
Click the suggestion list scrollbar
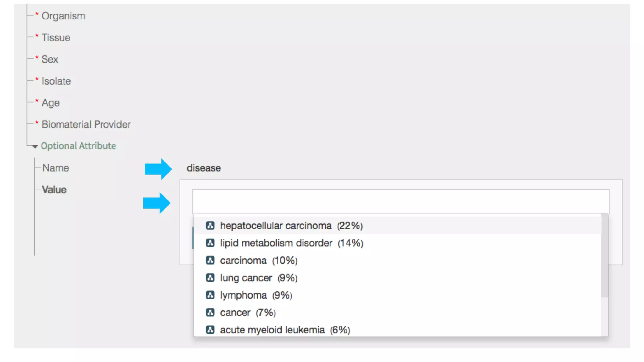click(604, 255)
